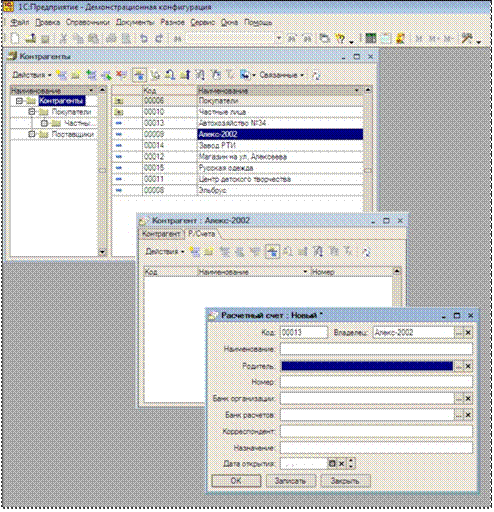Open calendar picker for Дата открытия

coord(332,464)
